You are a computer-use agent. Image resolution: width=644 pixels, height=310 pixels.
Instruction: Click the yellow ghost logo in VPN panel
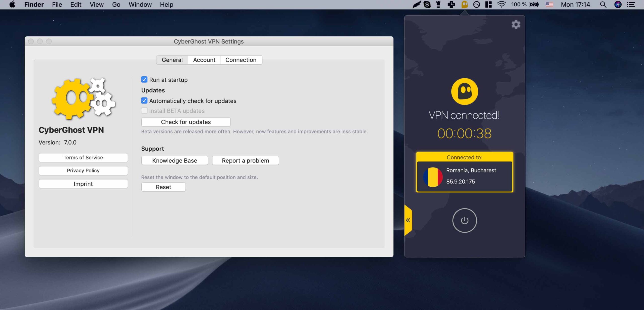[x=464, y=91]
